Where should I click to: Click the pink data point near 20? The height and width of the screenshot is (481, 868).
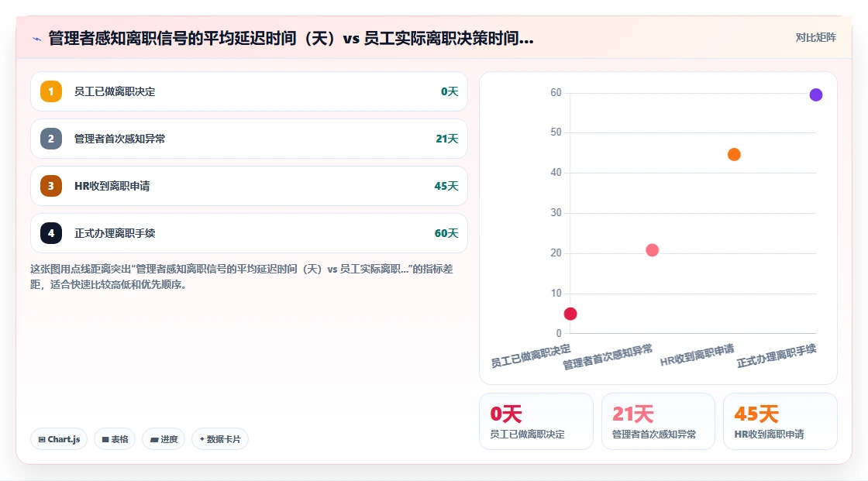click(652, 250)
